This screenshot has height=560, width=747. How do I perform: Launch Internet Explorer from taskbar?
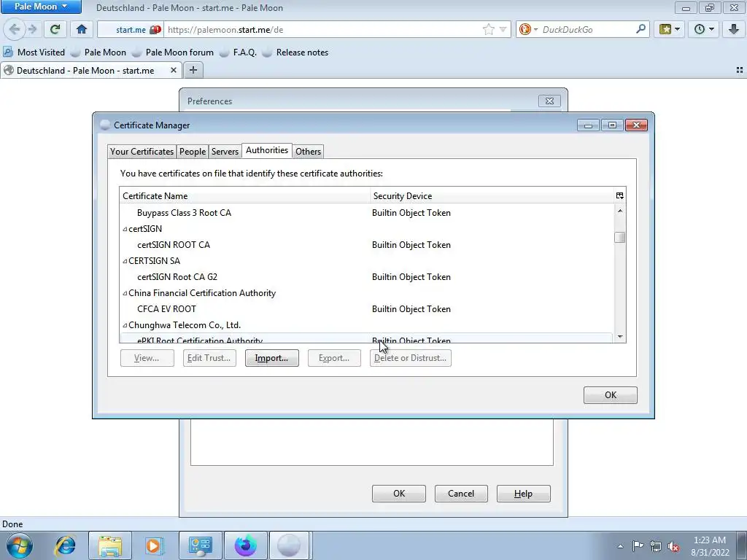(65, 545)
